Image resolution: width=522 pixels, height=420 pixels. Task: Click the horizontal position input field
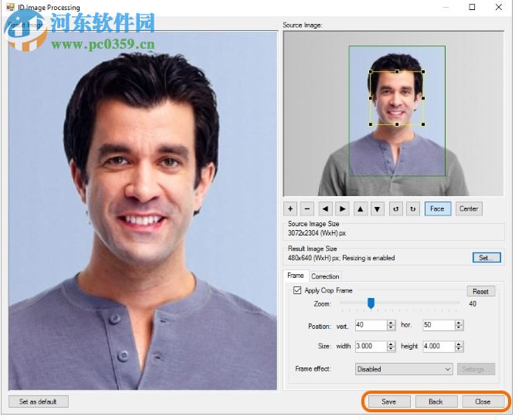coord(439,325)
